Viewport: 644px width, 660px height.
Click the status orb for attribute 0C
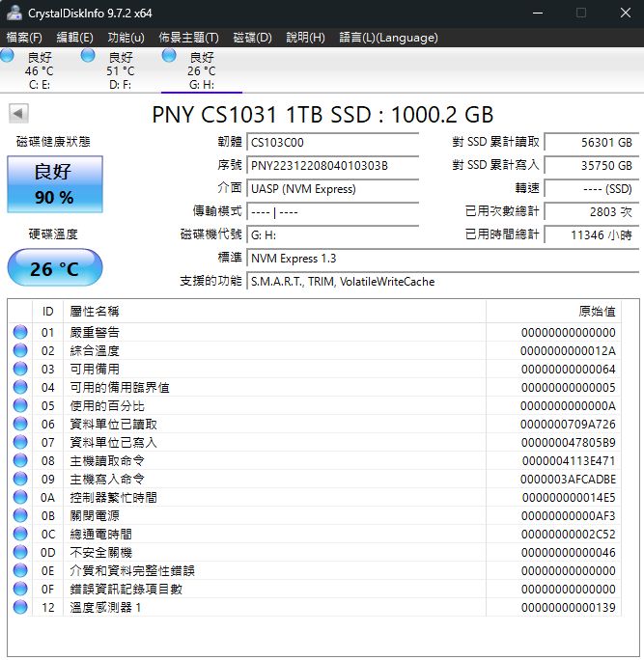coord(20,534)
